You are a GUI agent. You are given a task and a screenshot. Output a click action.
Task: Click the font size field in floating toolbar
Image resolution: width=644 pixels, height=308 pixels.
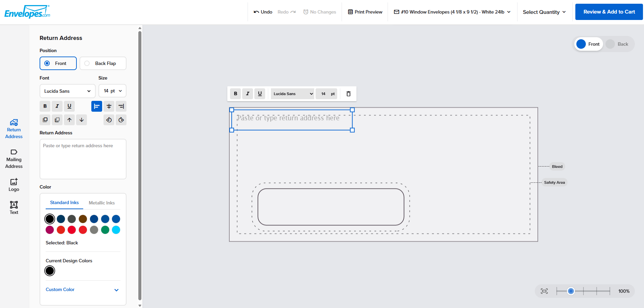pyautogui.click(x=326, y=94)
